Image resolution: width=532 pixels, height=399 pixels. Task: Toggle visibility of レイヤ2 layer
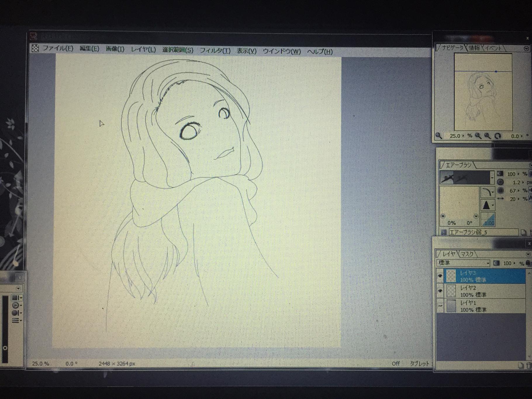[x=440, y=291]
